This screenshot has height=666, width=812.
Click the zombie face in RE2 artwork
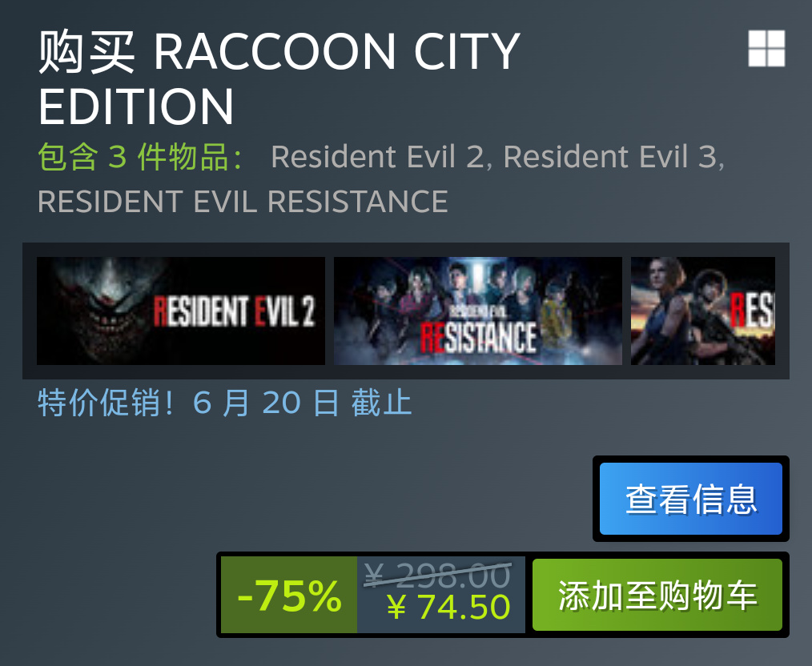107,311
